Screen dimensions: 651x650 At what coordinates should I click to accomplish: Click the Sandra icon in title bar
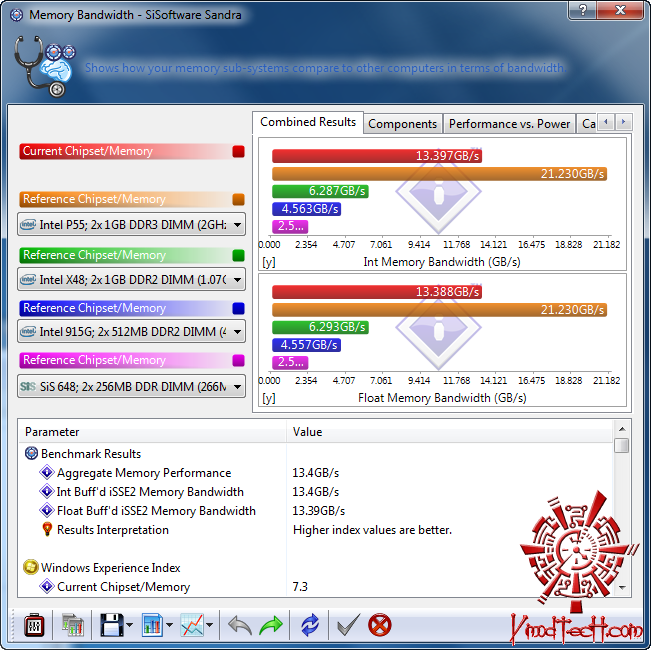point(16,15)
